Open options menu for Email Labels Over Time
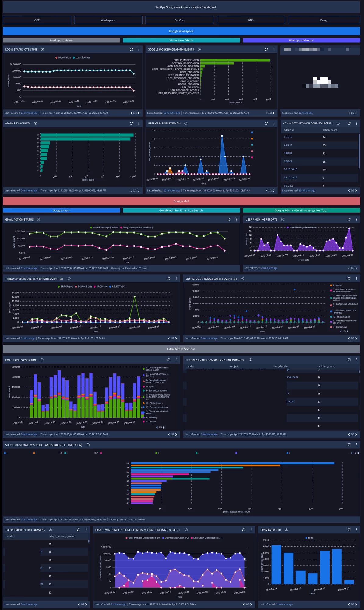Screen dimensions: 364x610 (176, 360)
